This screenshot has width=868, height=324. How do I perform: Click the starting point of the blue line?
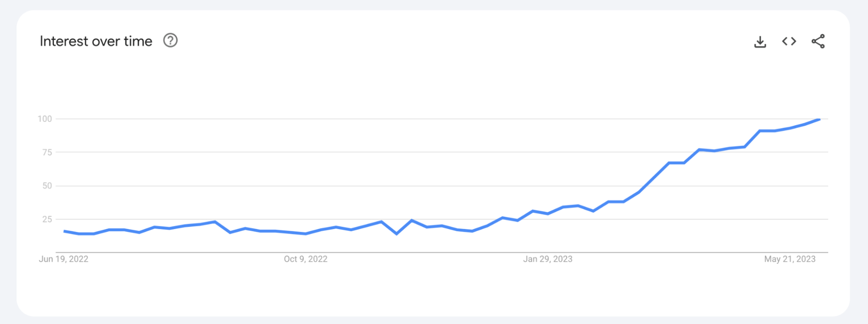click(x=65, y=231)
